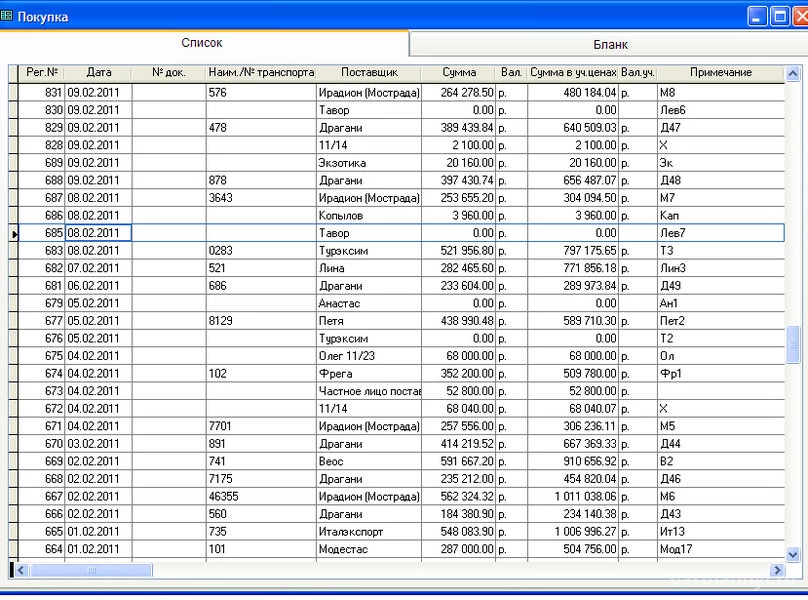Select supplier cell Частное лицо постав

tap(369, 391)
